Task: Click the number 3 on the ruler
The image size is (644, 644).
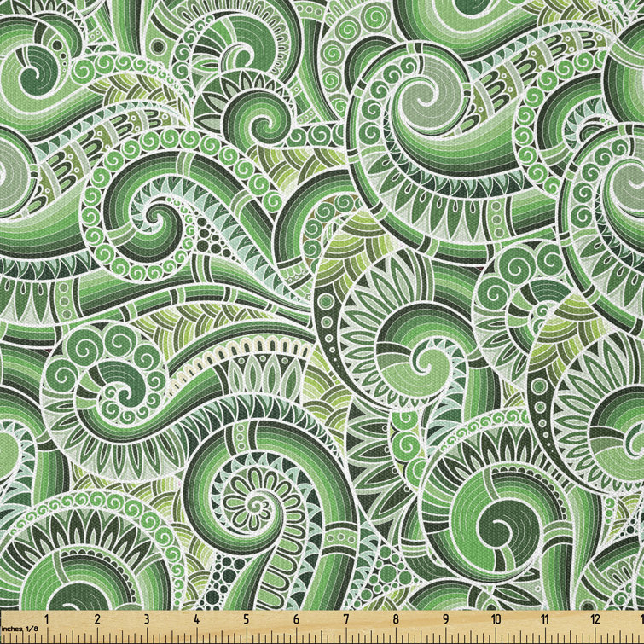Action: (x=147, y=620)
